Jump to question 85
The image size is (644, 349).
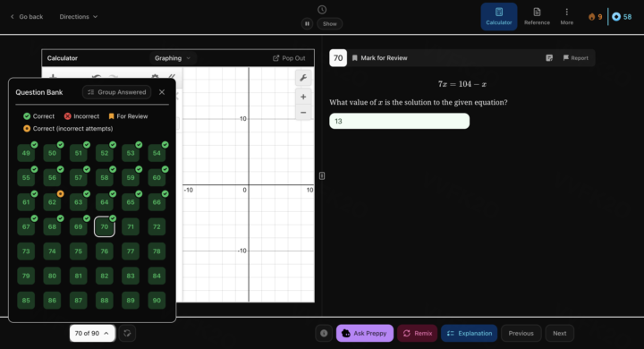26,300
